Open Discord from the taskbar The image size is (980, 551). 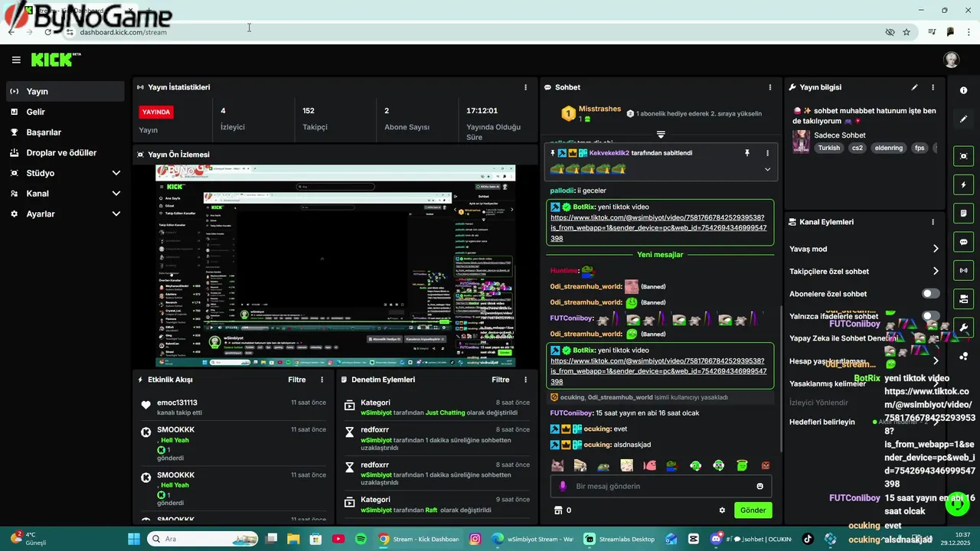[717, 539]
